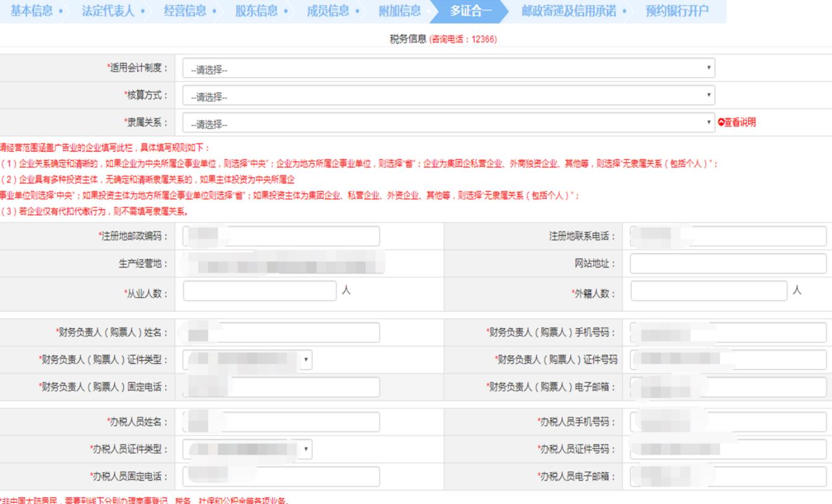Open the 财务负责人（购票人）证件类型 dropdown
The height and width of the screenshot is (504, 832).
click(x=248, y=359)
